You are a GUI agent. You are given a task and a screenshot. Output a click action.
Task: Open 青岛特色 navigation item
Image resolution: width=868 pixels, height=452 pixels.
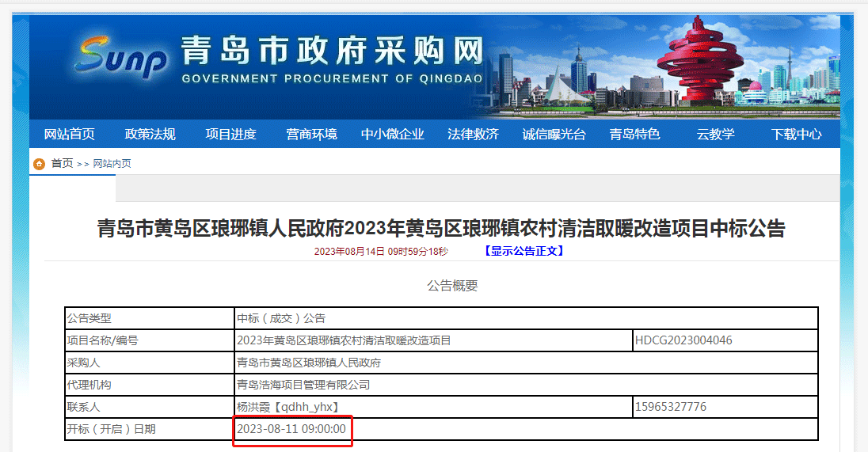click(635, 134)
